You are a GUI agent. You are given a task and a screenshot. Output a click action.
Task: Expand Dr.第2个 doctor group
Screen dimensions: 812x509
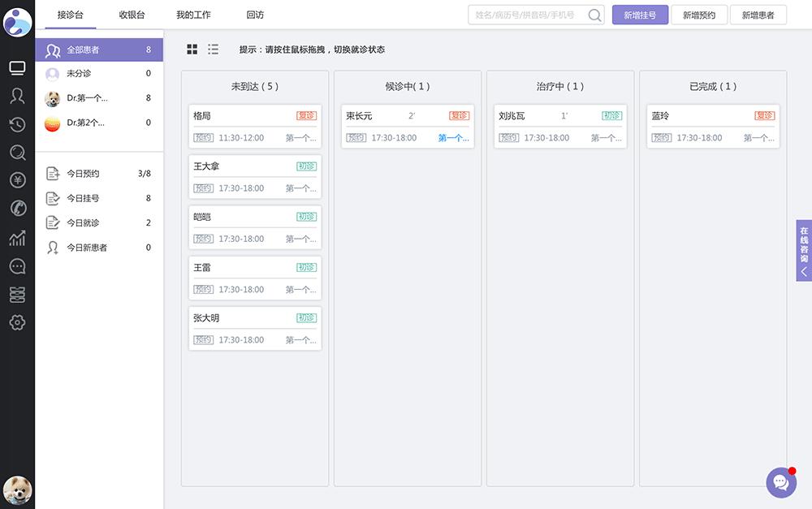[x=98, y=123]
